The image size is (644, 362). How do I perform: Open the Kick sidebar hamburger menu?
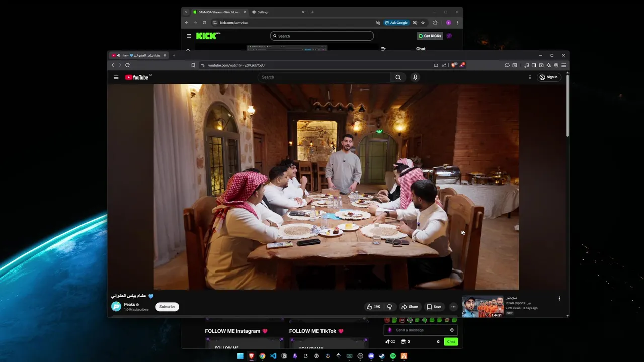[189, 36]
